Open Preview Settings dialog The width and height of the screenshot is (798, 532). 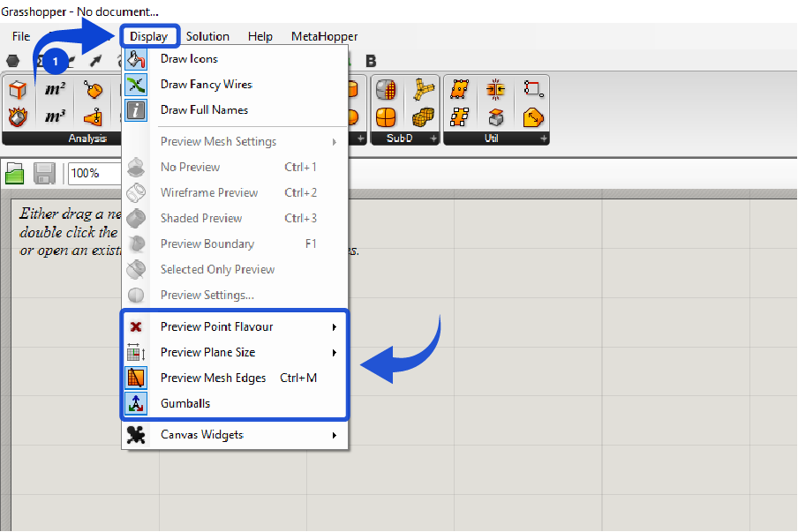[x=235, y=295]
